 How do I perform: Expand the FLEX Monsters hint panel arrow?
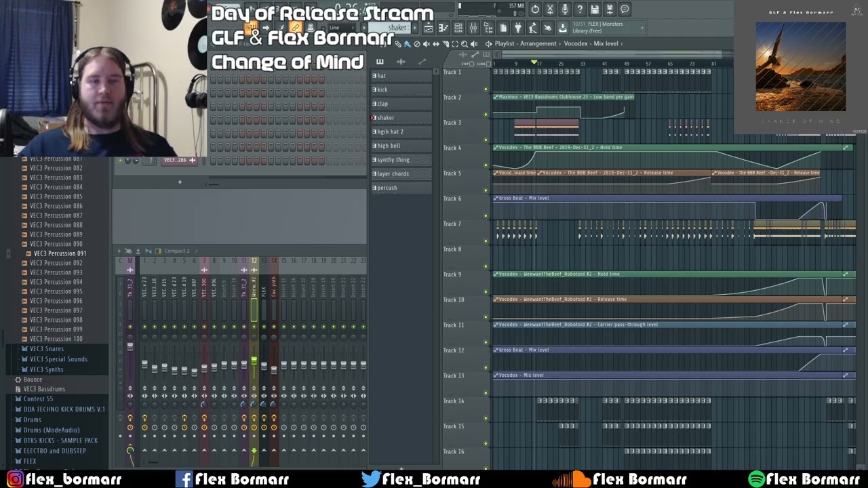(x=642, y=28)
